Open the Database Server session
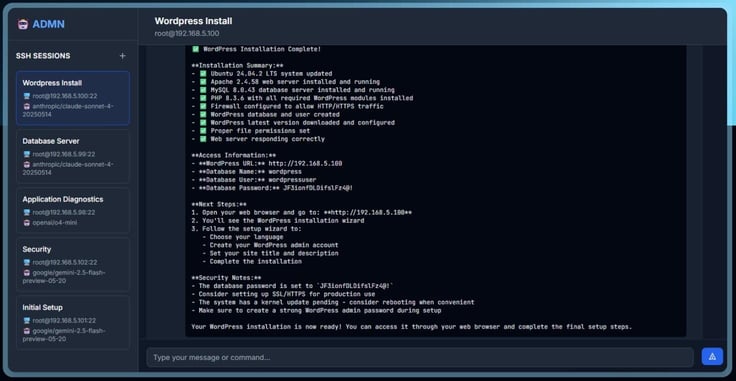 (x=73, y=156)
